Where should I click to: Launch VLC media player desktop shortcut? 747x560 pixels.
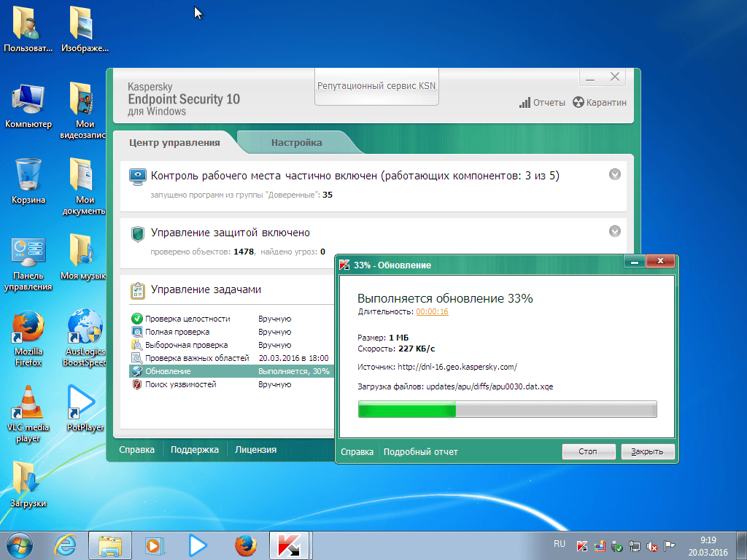28,414
